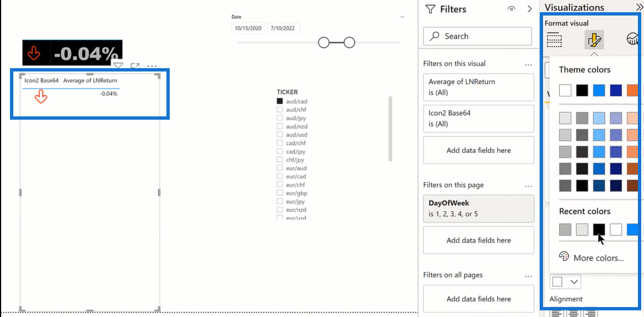Open the table visual's more options ellipsis
This screenshot has width=644, height=317.
[x=152, y=65]
